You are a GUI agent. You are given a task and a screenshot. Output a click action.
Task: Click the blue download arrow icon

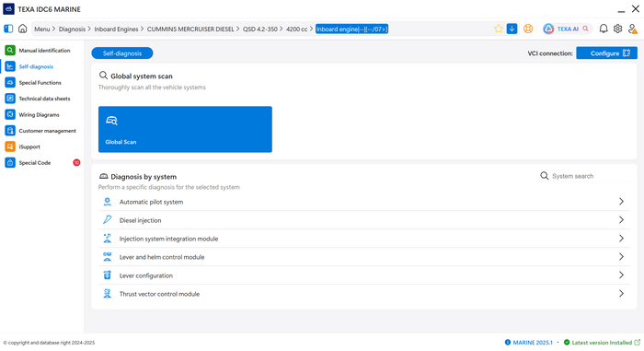coord(512,29)
